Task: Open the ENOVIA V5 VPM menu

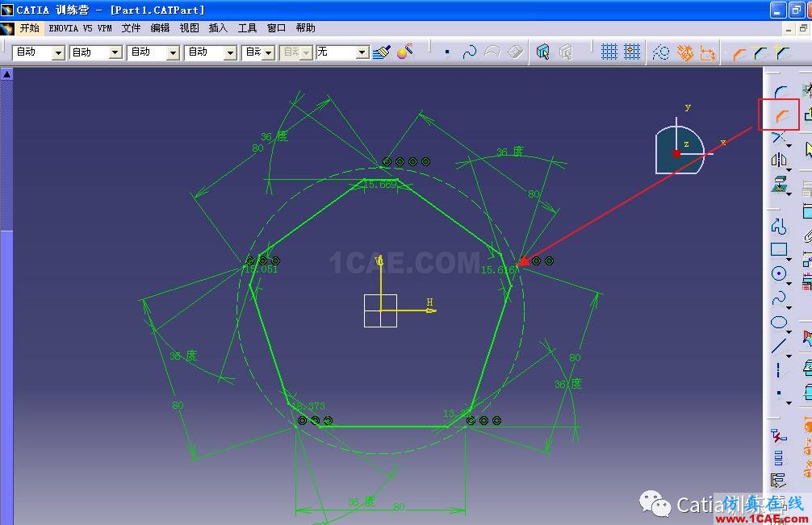Action: tap(80, 28)
